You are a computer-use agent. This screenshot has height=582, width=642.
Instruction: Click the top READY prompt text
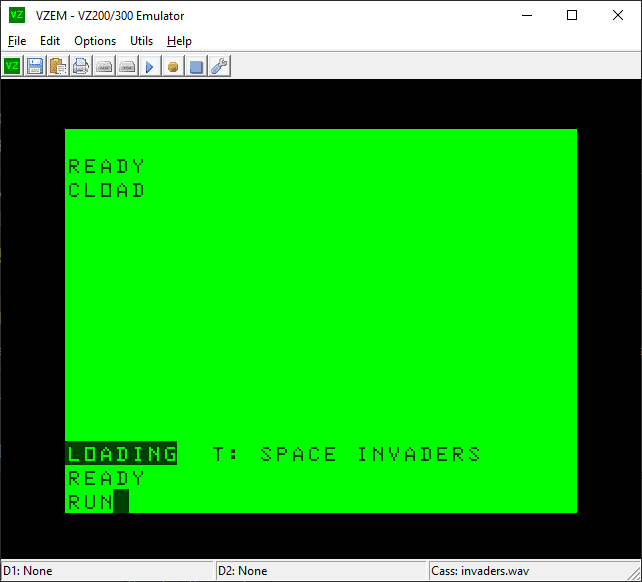point(106,166)
